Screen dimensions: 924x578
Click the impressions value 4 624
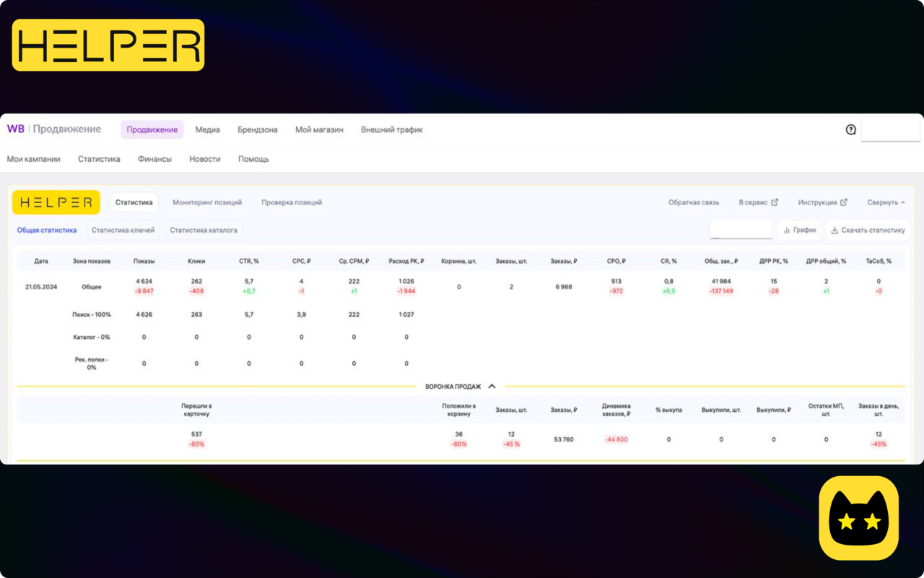tap(144, 281)
